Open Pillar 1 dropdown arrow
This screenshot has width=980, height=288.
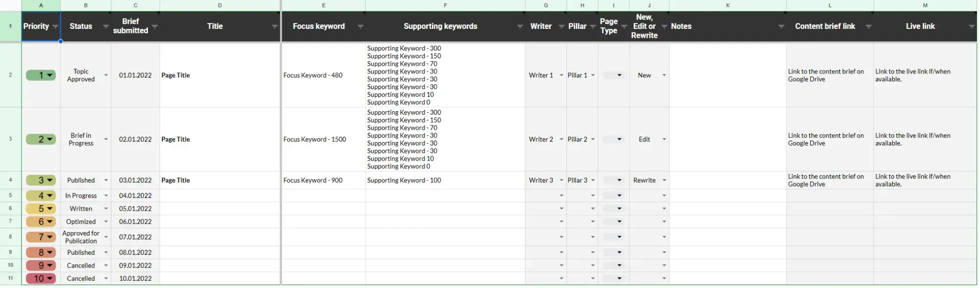pos(593,75)
